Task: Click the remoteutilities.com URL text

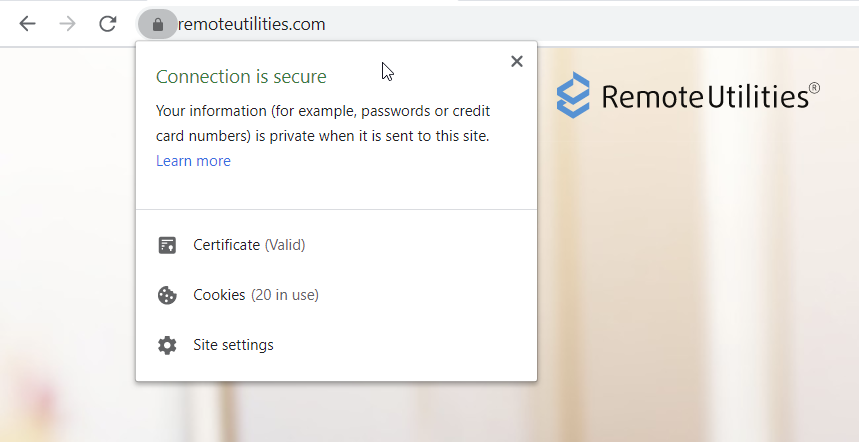Action: tap(252, 24)
